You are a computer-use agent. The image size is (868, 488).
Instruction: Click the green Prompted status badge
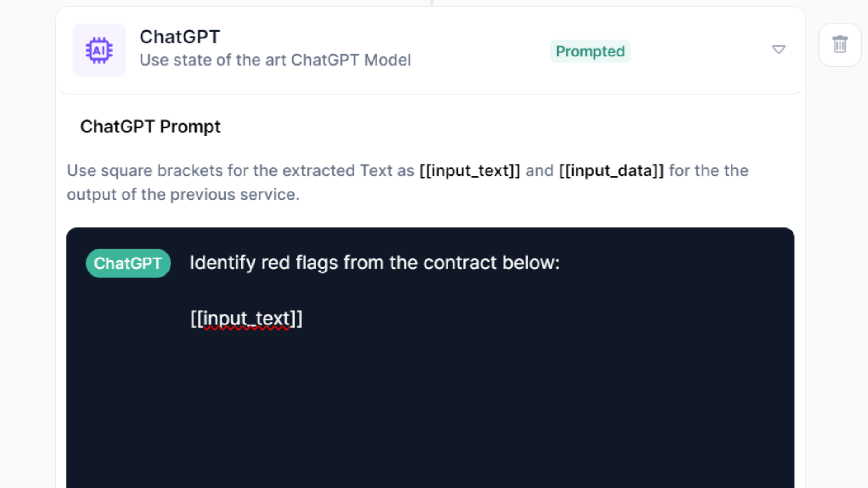pyautogui.click(x=590, y=52)
